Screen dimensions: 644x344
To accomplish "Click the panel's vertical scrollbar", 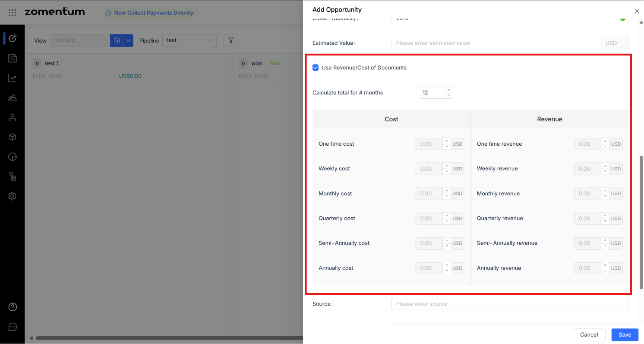I will [641, 222].
